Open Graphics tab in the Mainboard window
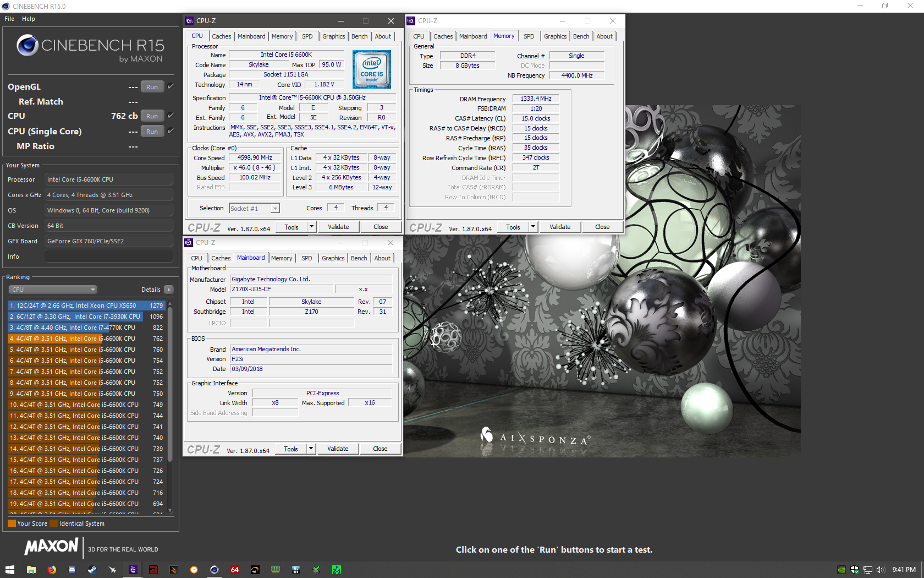The image size is (924, 578). point(333,258)
